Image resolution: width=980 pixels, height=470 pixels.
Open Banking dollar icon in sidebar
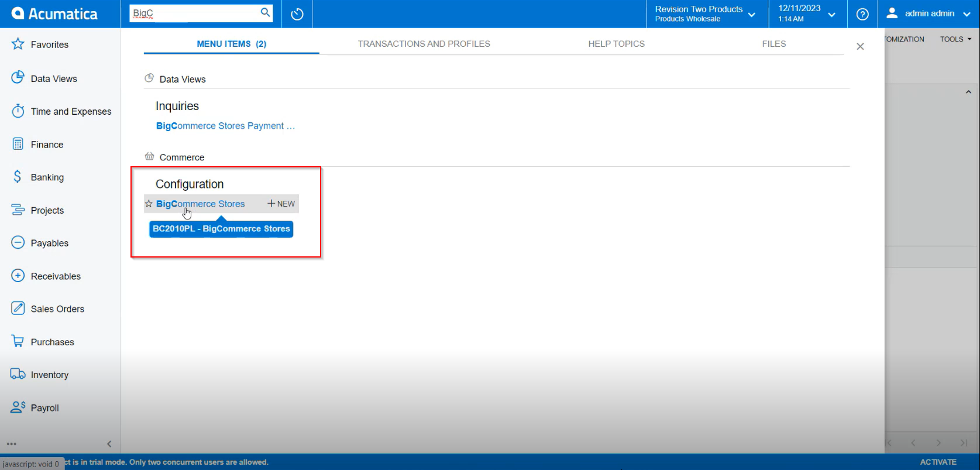(x=18, y=177)
